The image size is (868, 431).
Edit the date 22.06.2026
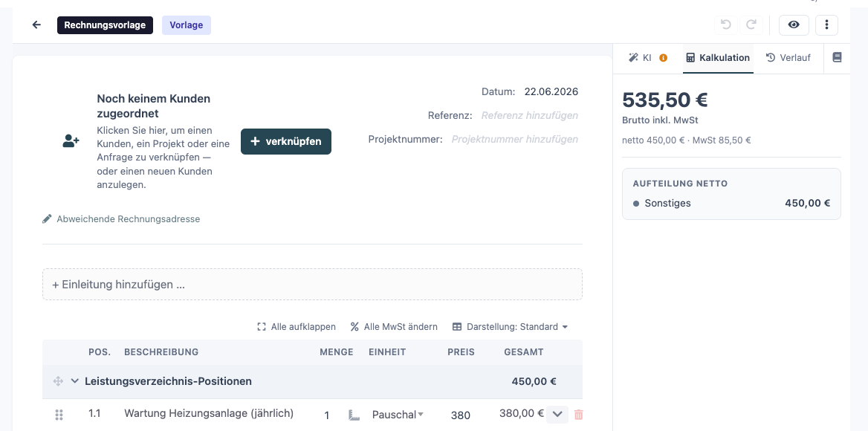click(551, 91)
